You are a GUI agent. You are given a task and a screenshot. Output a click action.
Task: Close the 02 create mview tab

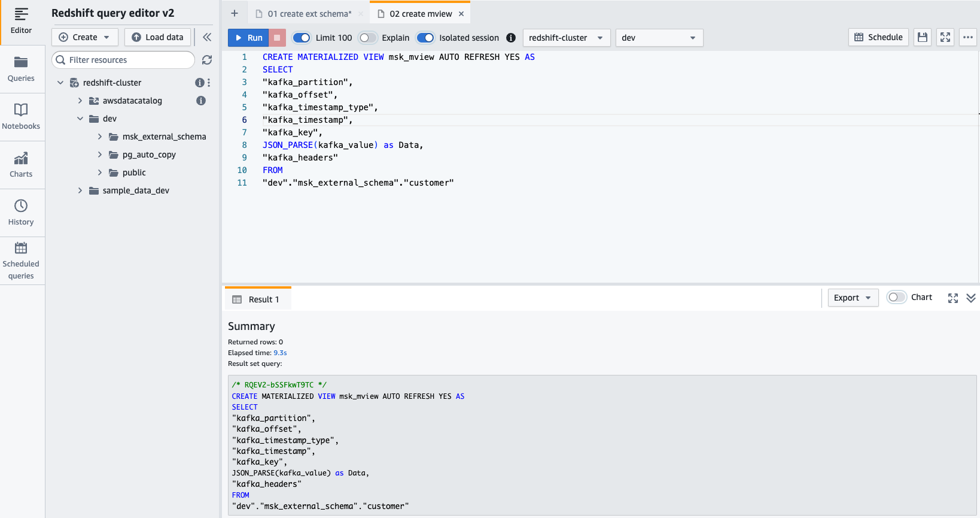[x=461, y=14]
